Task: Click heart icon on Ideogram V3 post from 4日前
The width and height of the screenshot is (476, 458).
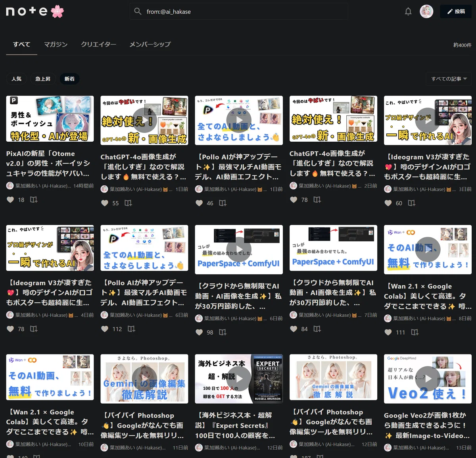Action: click(x=10, y=329)
